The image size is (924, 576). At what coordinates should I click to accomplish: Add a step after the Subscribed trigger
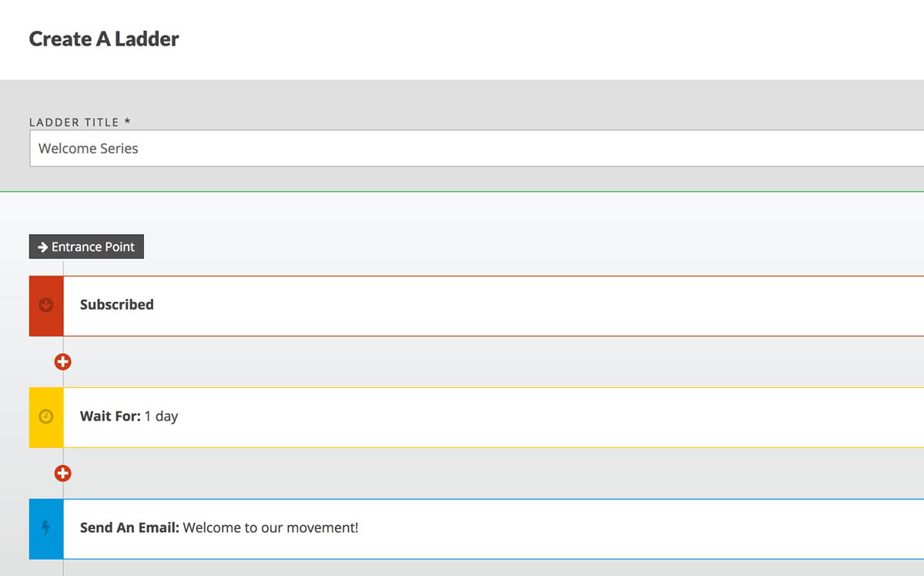click(x=63, y=361)
